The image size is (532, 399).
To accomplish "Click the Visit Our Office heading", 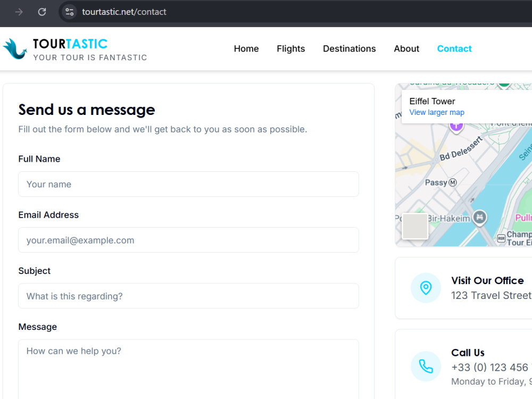I will pos(487,280).
